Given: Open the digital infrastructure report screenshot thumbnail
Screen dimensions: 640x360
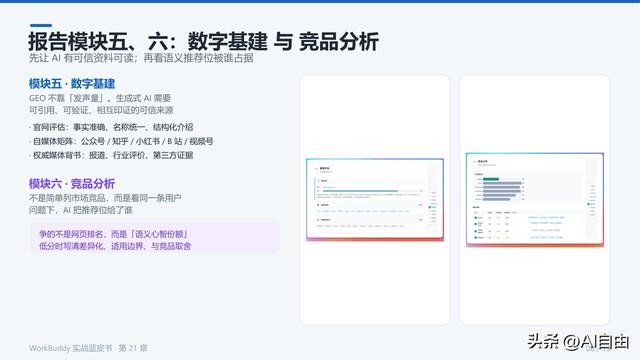Looking at the screenshot, I should [x=375, y=200].
